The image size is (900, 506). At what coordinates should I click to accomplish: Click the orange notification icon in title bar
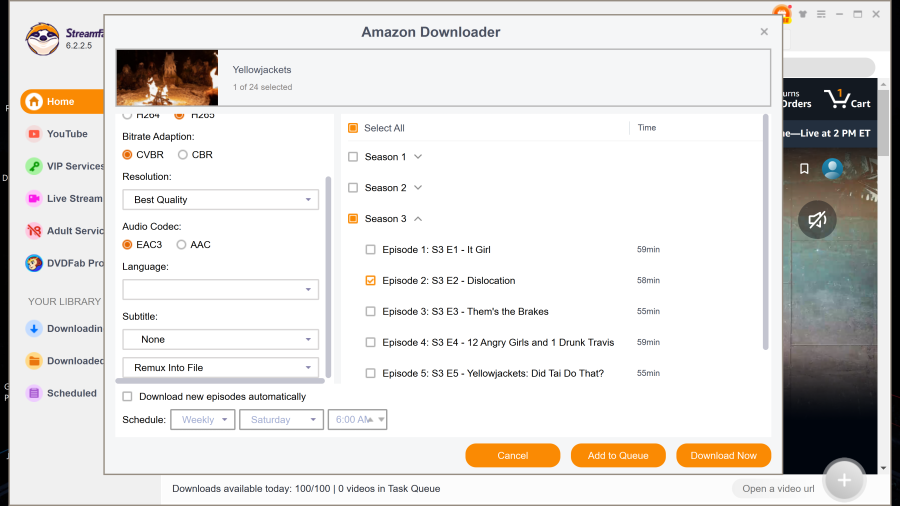[781, 14]
